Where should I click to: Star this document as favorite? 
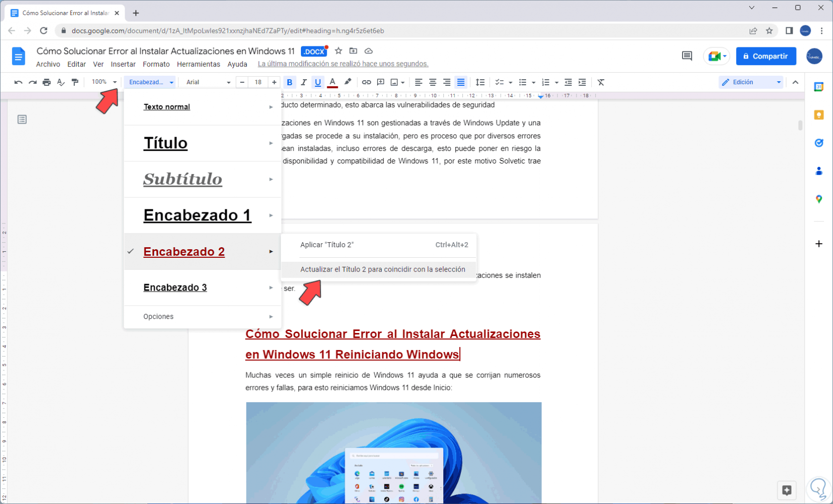(x=339, y=51)
